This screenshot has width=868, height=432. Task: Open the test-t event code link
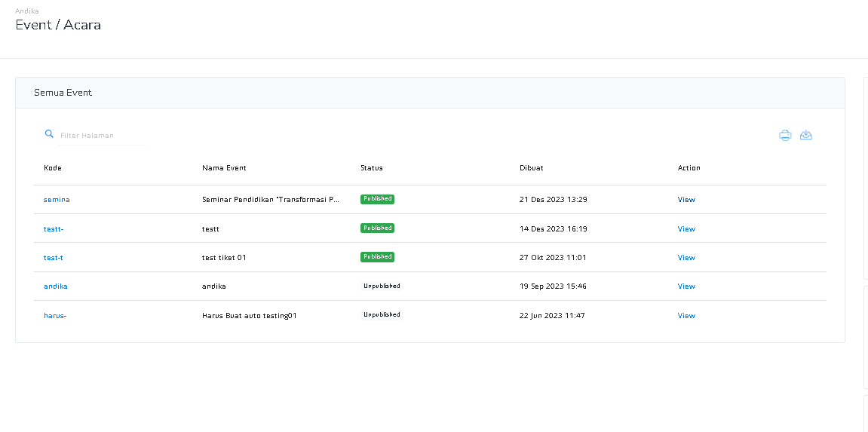click(53, 258)
